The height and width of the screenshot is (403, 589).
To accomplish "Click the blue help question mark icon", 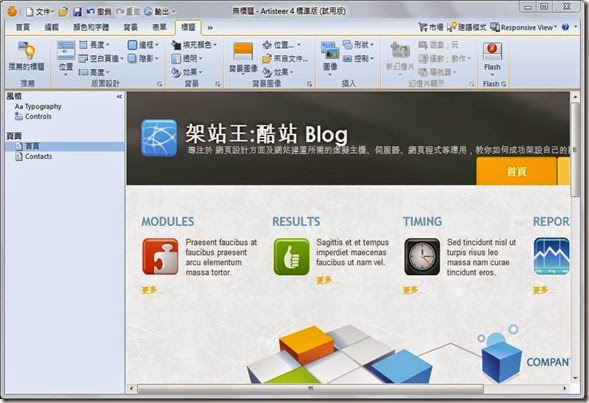I will [565, 27].
